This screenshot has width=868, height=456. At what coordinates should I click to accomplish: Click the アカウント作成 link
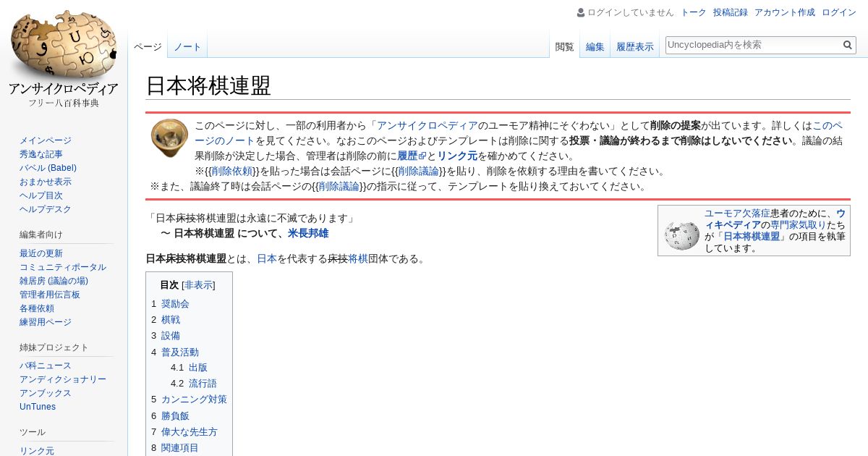pos(785,12)
